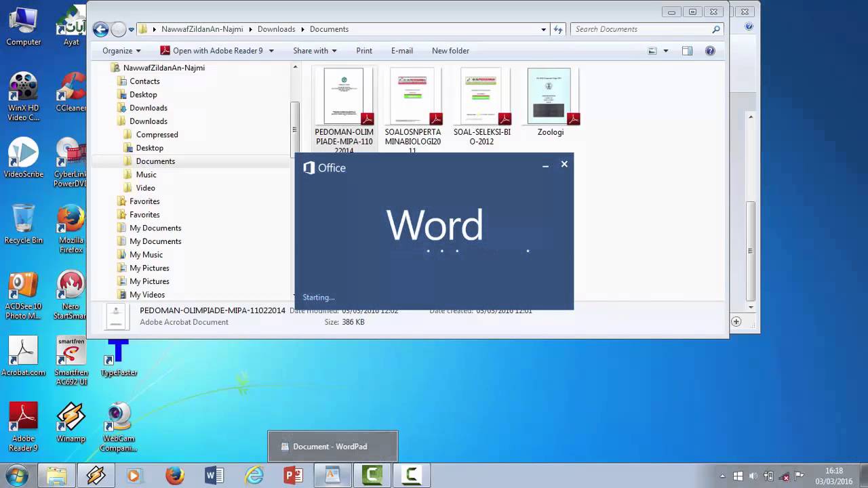Open PowerPoint from the taskbar
This screenshot has height=488, width=868.
293,476
